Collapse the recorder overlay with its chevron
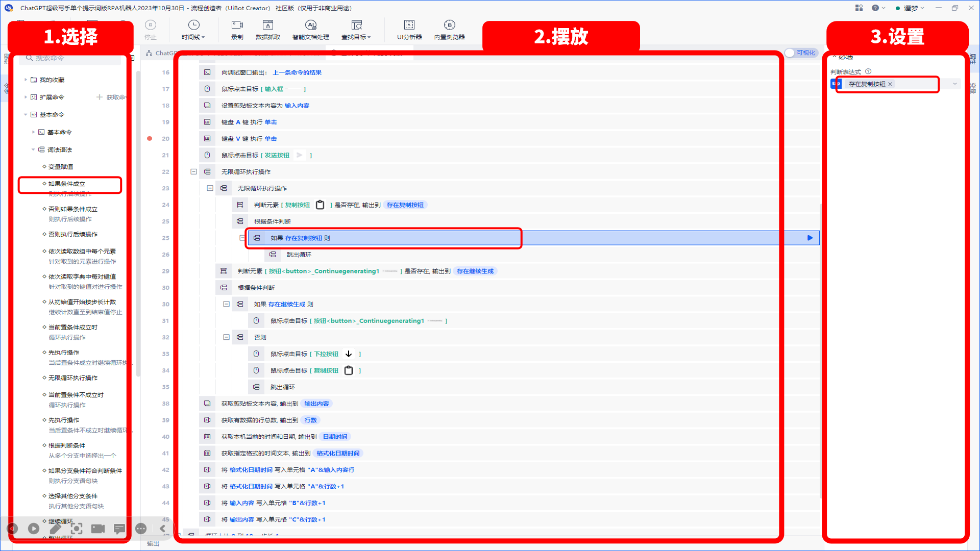This screenshot has width=980, height=551. pos(162,529)
